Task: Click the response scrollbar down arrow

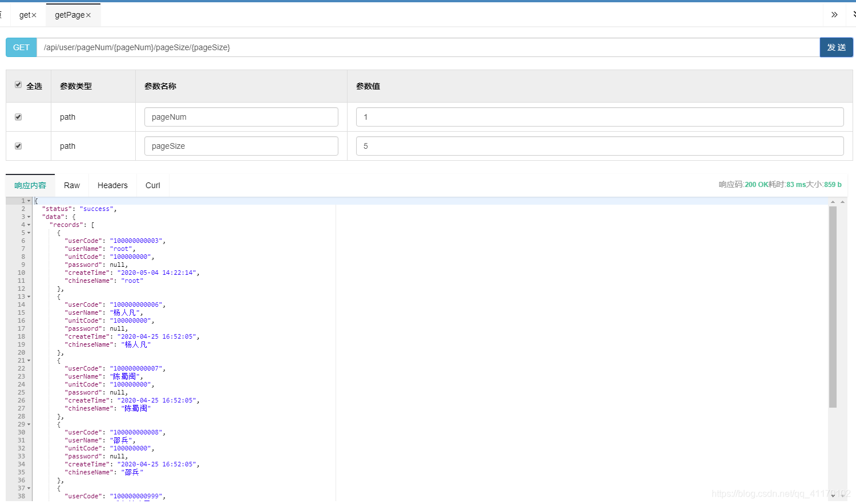Action: pyautogui.click(x=833, y=496)
